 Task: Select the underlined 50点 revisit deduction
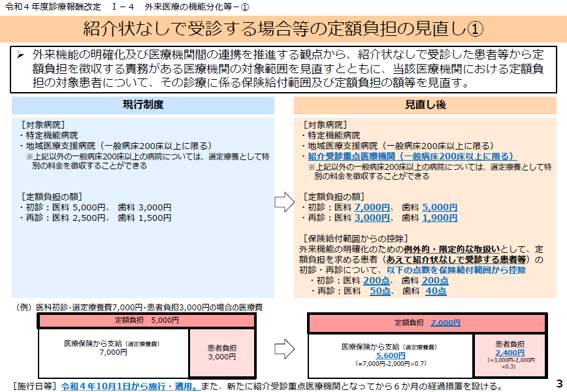380,291
